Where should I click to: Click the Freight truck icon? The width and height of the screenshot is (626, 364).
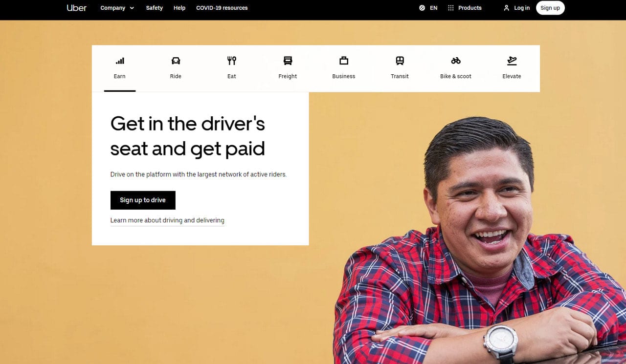[288, 61]
